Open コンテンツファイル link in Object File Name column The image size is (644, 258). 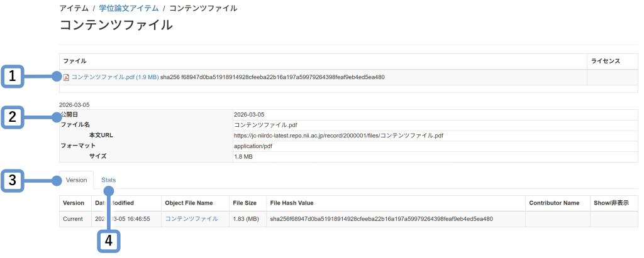(x=191, y=219)
